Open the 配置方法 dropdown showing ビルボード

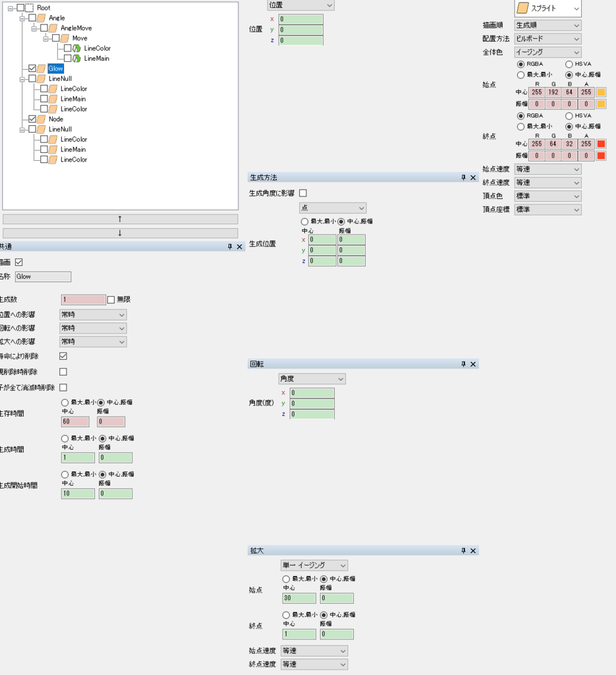[x=547, y=39]
